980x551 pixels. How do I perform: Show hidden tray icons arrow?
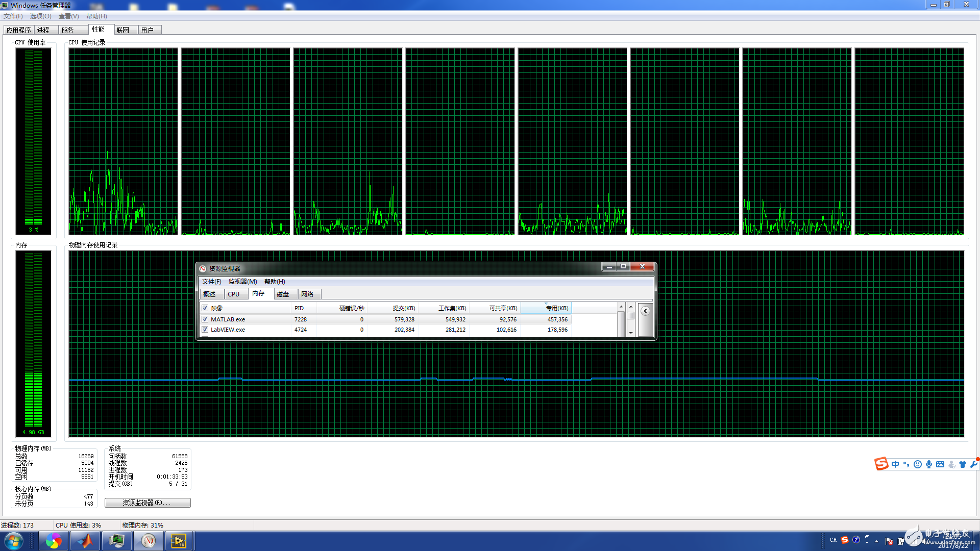877,541
